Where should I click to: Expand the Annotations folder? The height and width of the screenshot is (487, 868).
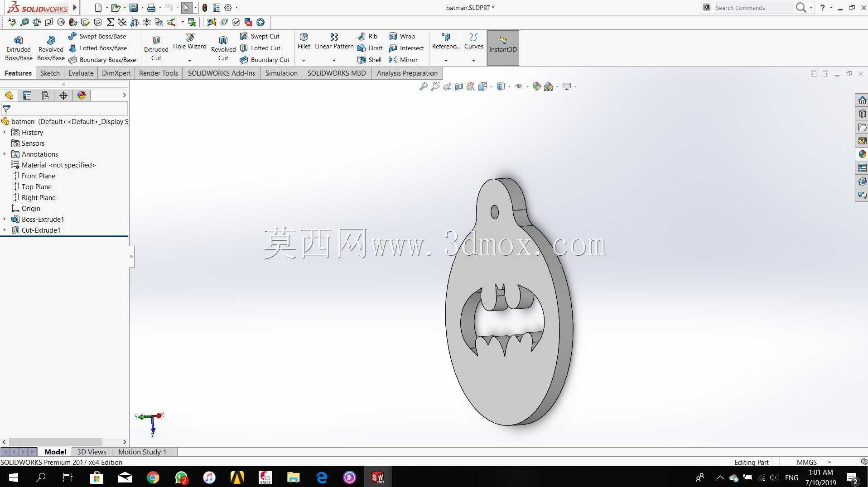[x=5, y=154]
